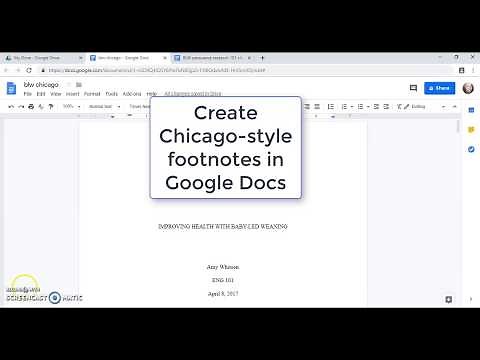Reload the browser page

coord(29,70)
